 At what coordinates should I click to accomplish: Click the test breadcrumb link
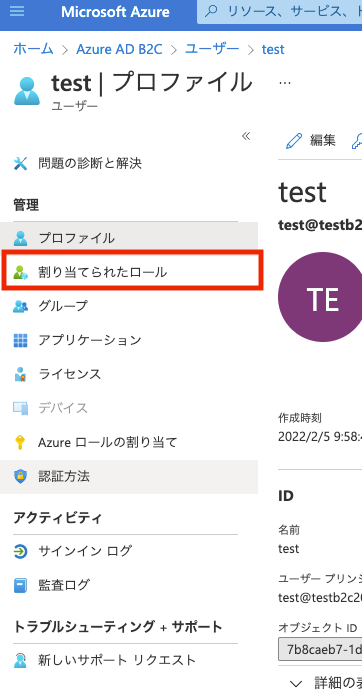[273, 49]
